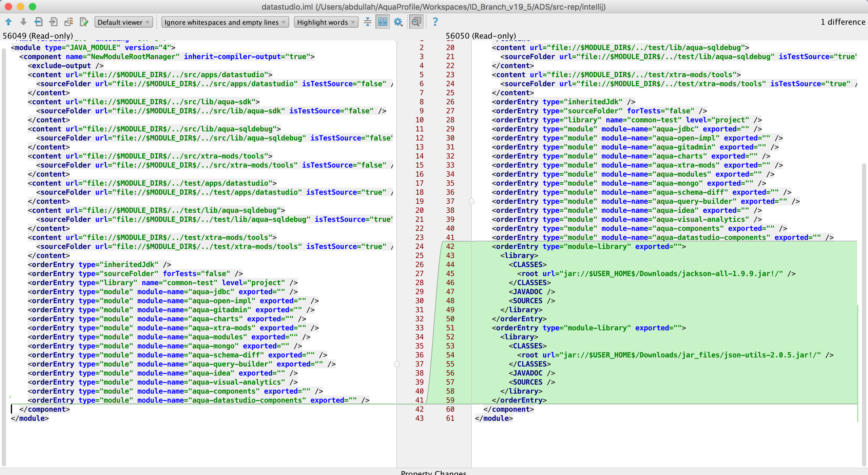
Task: Click the json-utils-2.0.5.jar root url line
Action: 675,355
